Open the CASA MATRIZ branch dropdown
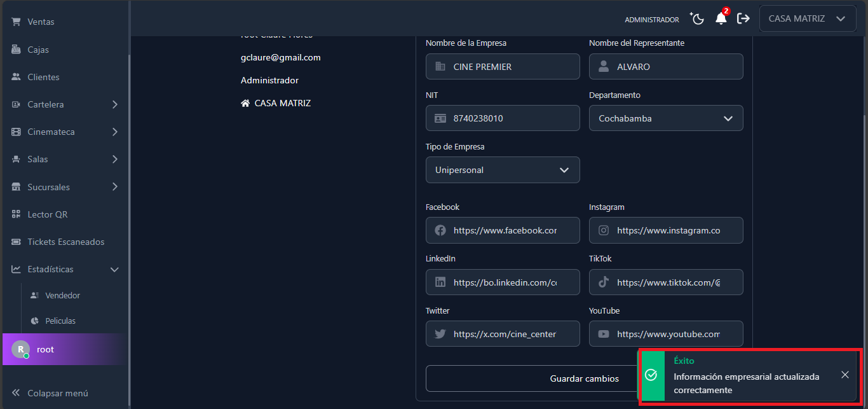The height and width of the screenshot is (409, 868). pyautogui.click(x=807, y=19)
